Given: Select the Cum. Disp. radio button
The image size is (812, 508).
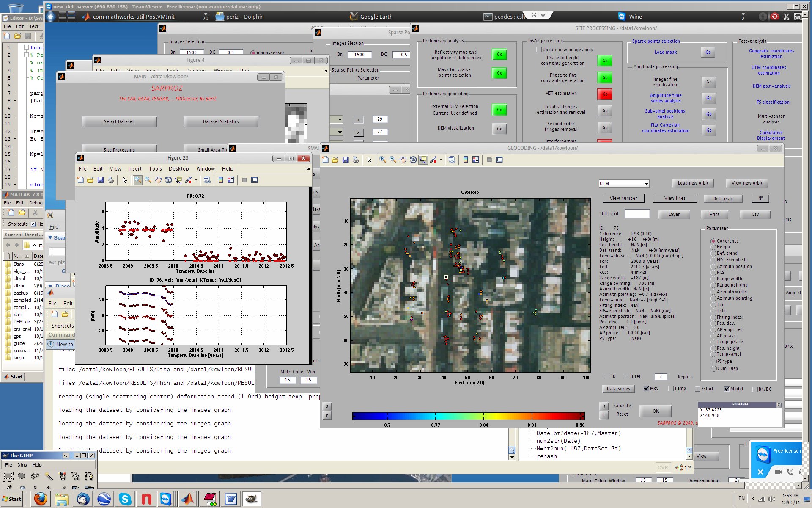Looking at the screenshot, I should pos(713,369).
